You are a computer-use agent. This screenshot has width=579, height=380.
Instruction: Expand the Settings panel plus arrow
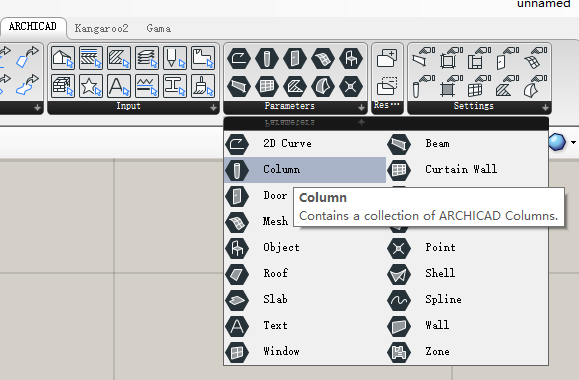[x=545, y=107]
